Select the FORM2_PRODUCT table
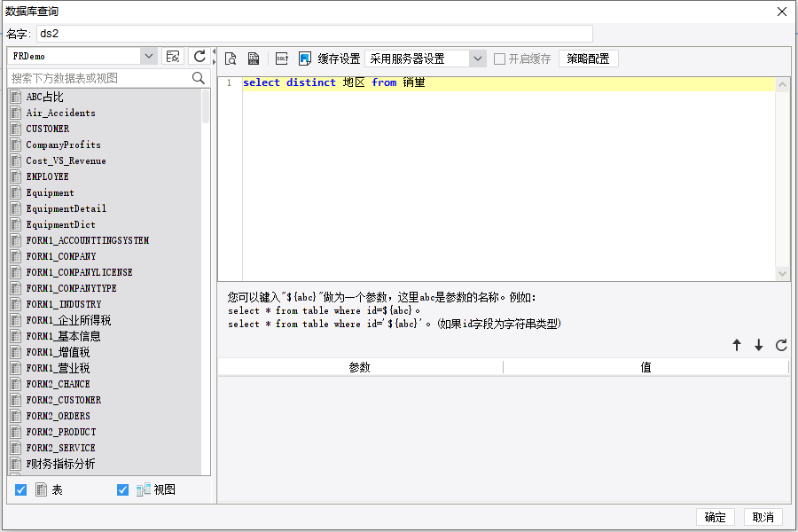The image size is (798, 532). tap(61, 432)
